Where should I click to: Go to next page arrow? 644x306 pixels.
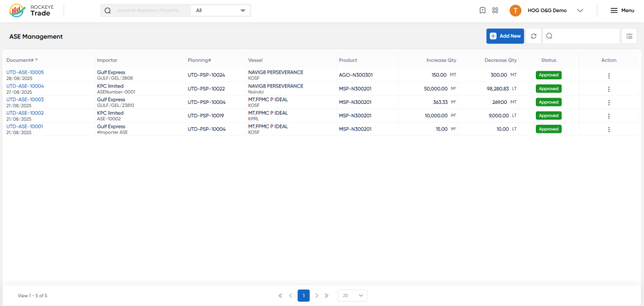[x=317, y=296]
